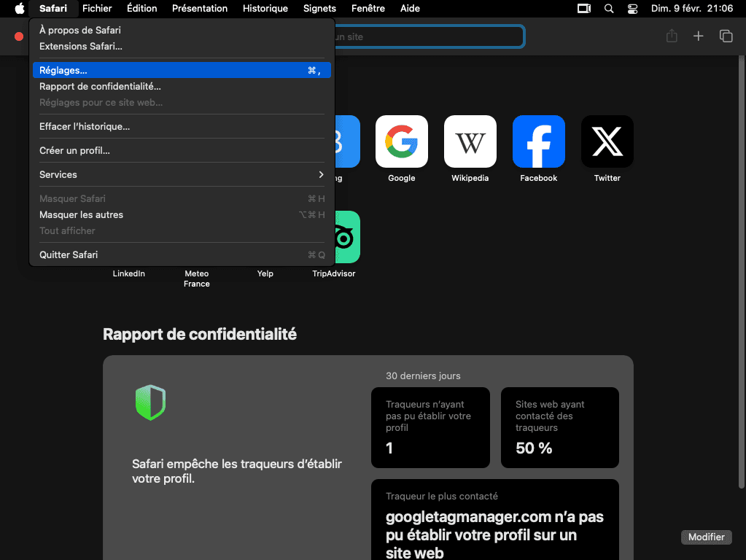
Task: Open the Apple menu
Action: pyautogui.click(x=20, y=9)
